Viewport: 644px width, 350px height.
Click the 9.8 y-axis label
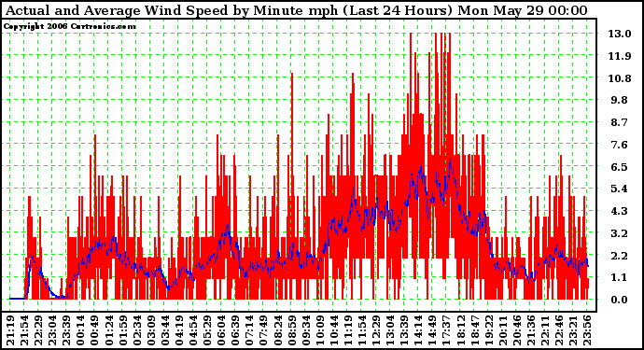pos(620,100)
